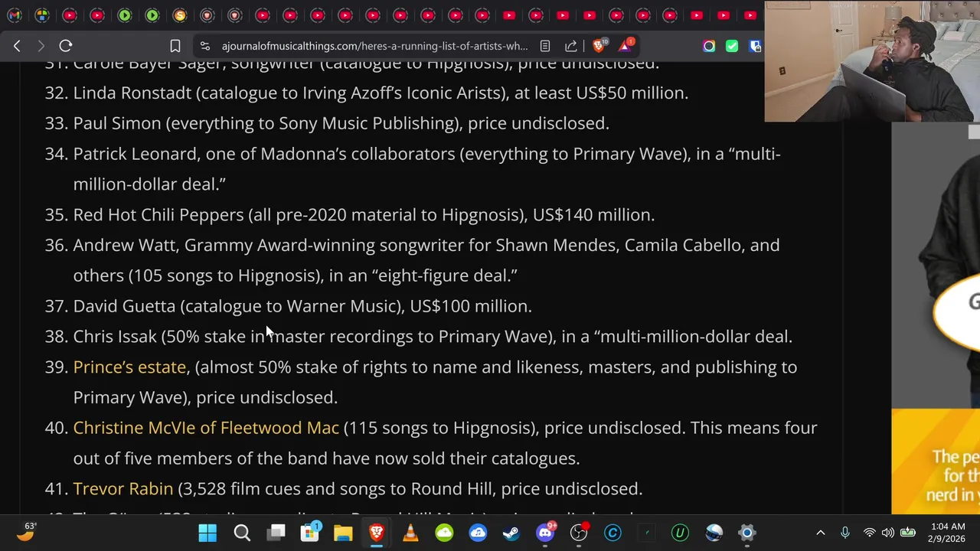Bookmark this page with the bookmark icon
Viewport: 980px width, 551px height.
(x=175, y=46)
